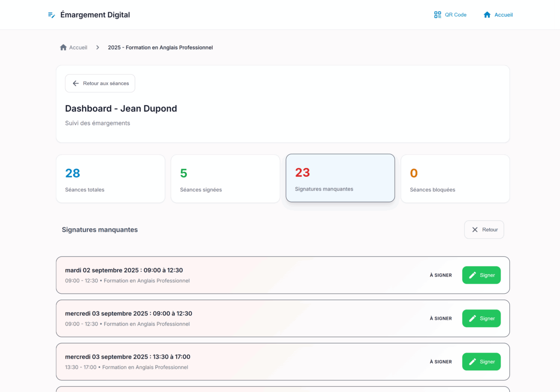The height and width of the screenshot is (392, 560).
Task: Click the 2025 Formation en Anglais Professionnel breadcrumb
Action: tap(160, 48)
